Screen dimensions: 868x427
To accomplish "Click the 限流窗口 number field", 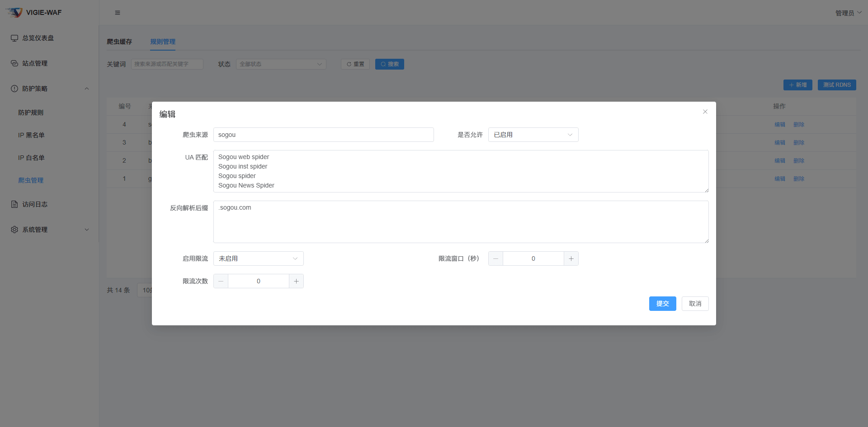I will pos(533,258).
